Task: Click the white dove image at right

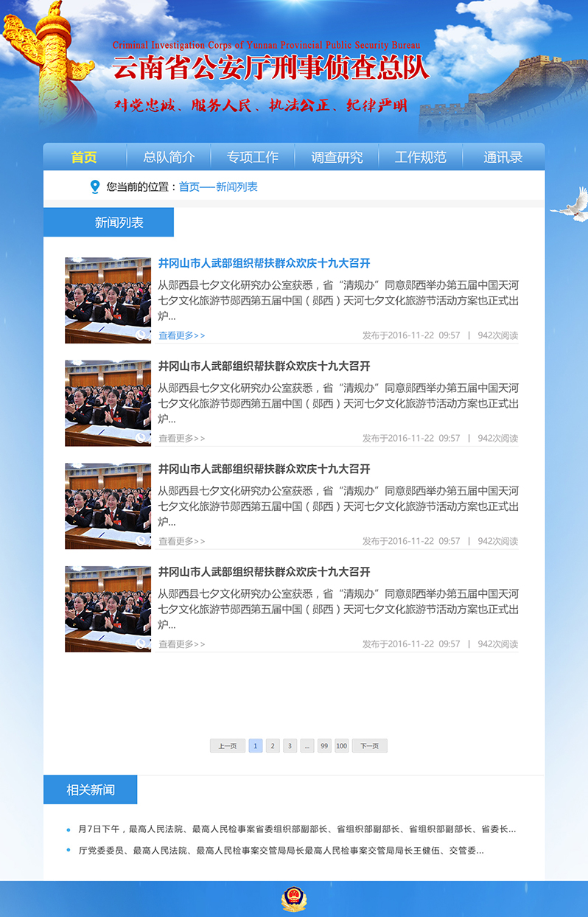Action: [x=570, y=206]
